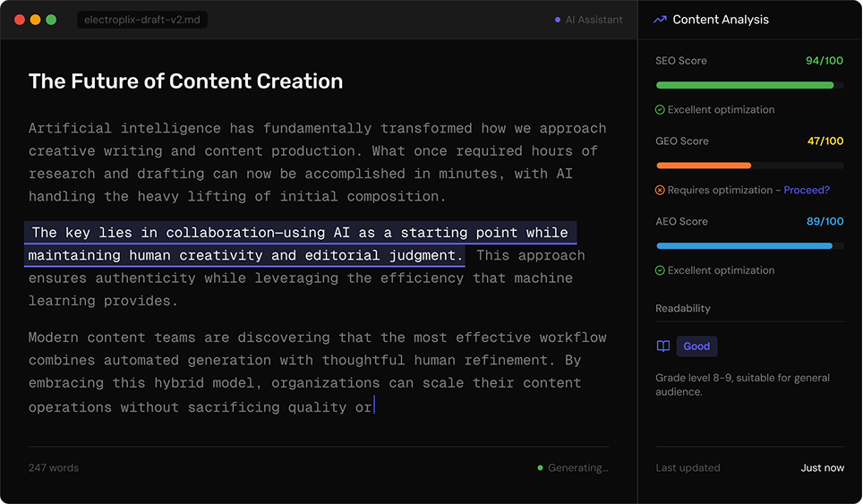Viewport: 863px width, 504px height.
Task: Click the yellow minimize window button
Action: (35, 20)
